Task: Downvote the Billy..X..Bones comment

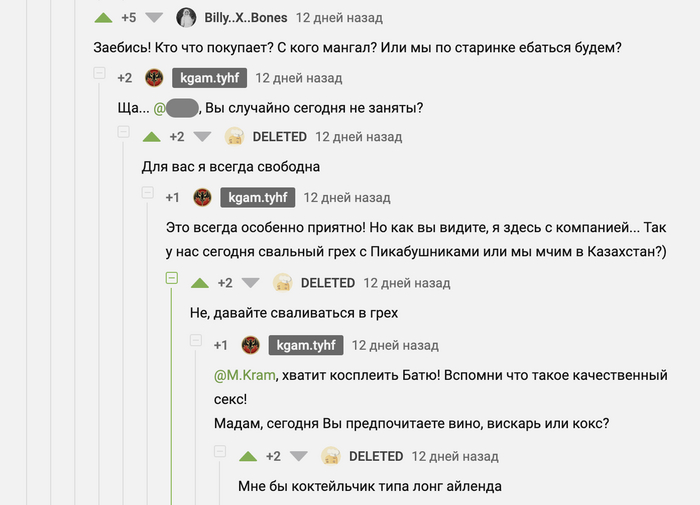Action: (153, 18)
